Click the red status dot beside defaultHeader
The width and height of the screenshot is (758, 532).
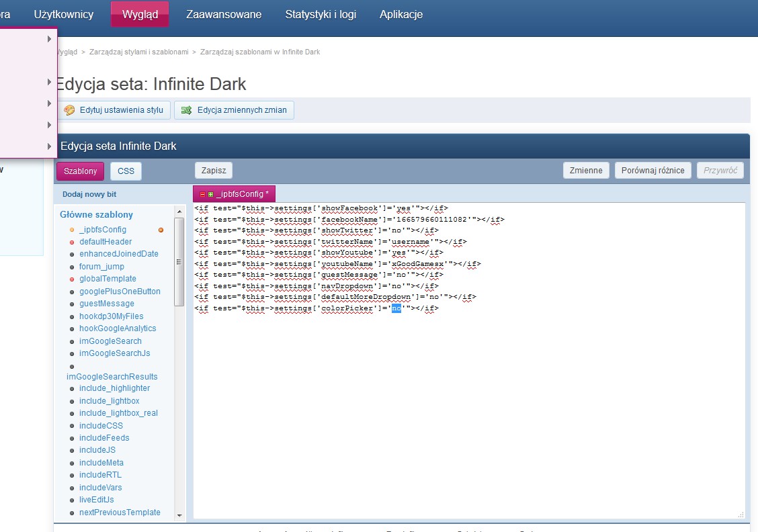tap(72, 242)
